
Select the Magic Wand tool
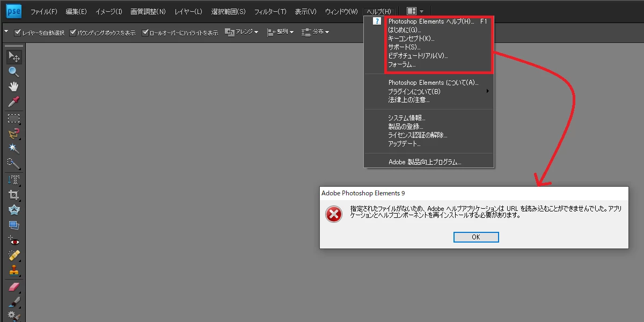[x=14, y=149]
